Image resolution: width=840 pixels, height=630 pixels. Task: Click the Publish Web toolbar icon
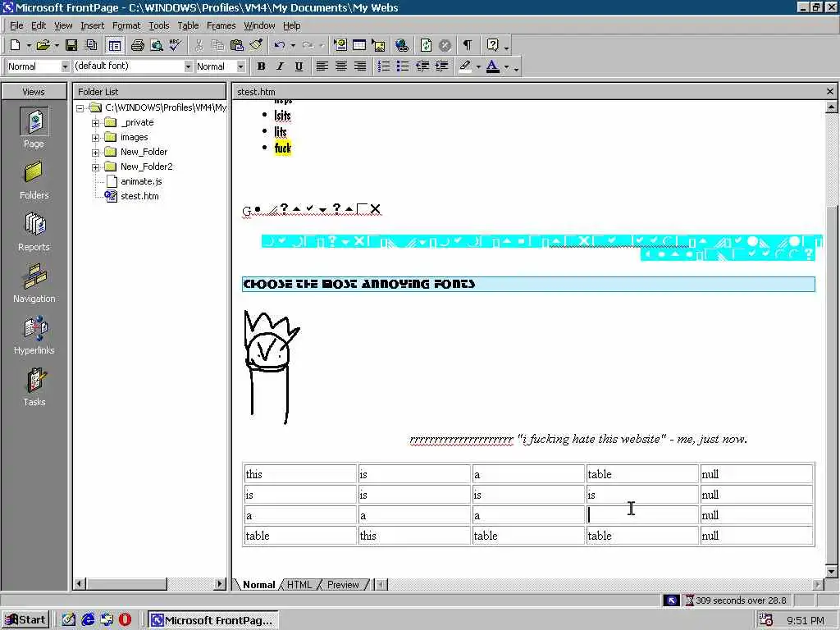tap(92, 46)
